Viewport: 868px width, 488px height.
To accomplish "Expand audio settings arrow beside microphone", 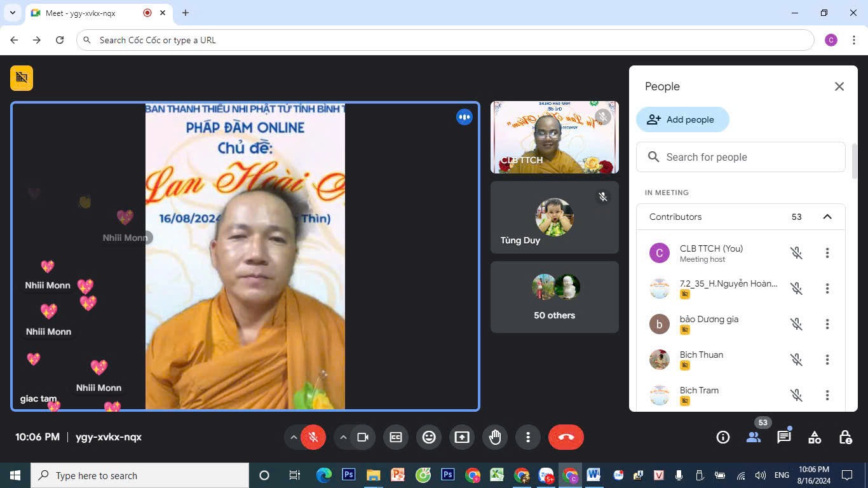I will point(294,437).
